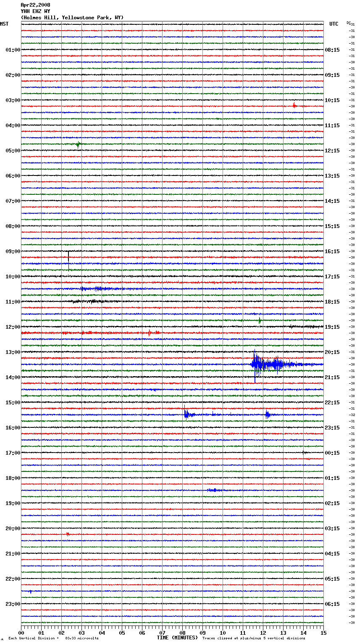
Task: Click the 13:00 MST hour label
Action: pyautogui.click(x=13, y=352)
